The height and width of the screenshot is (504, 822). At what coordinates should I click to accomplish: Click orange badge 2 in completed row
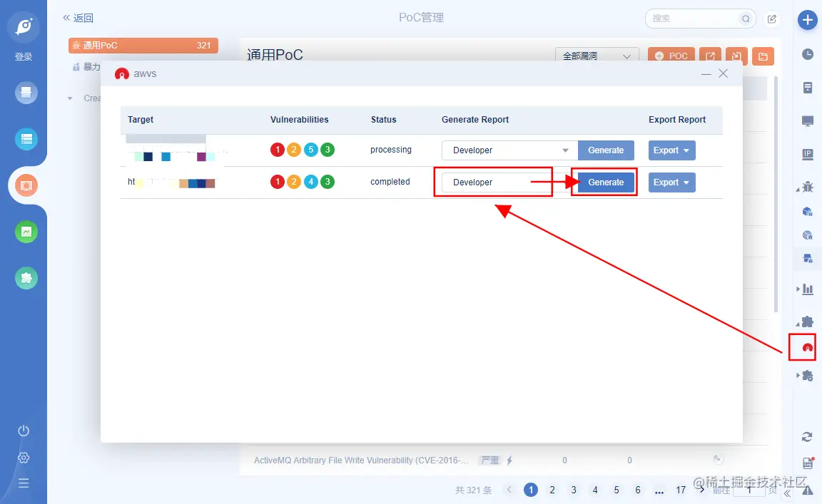(294, 182)
